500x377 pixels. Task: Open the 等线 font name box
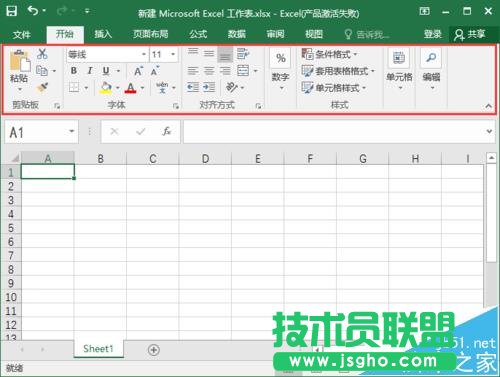click(x=107, y=54)
